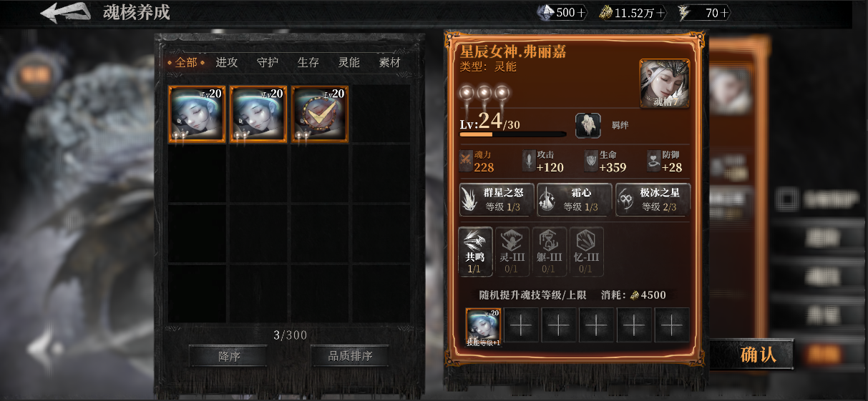
Task: Select the 群星之怒 skill
Action: pyautogui.click(x=497, y=199)
